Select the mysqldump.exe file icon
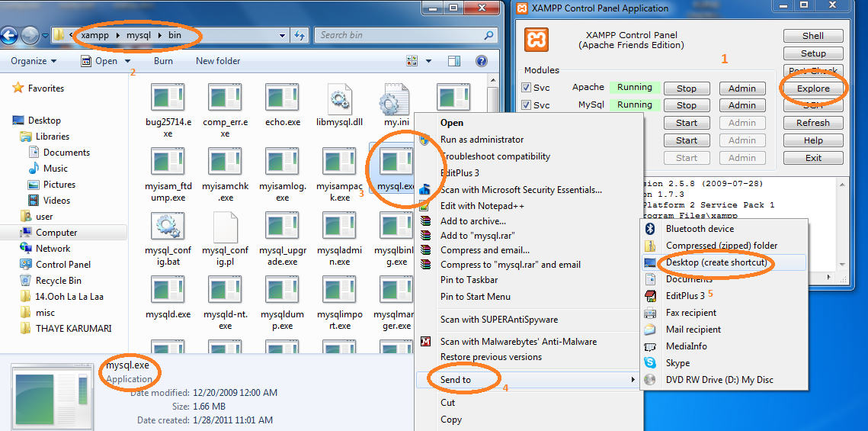This screenshot has height=431, width=868. (282, 291)
